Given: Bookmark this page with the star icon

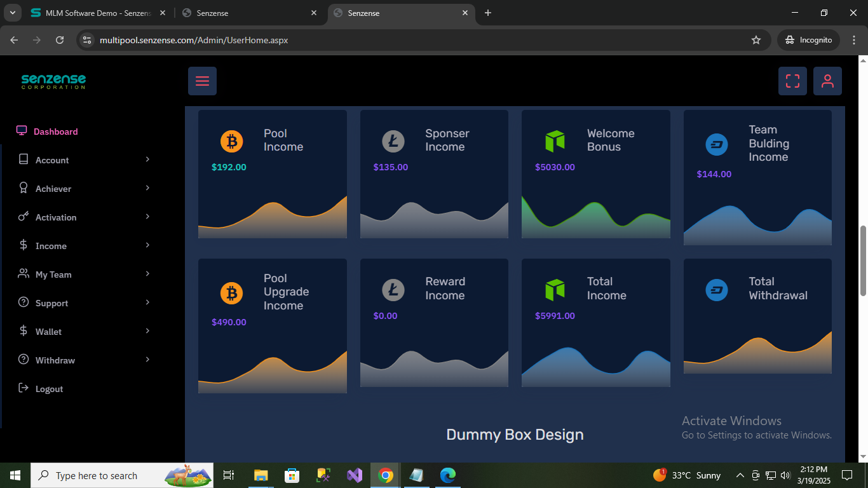Looking at the screenshot, I should (756, 40).
